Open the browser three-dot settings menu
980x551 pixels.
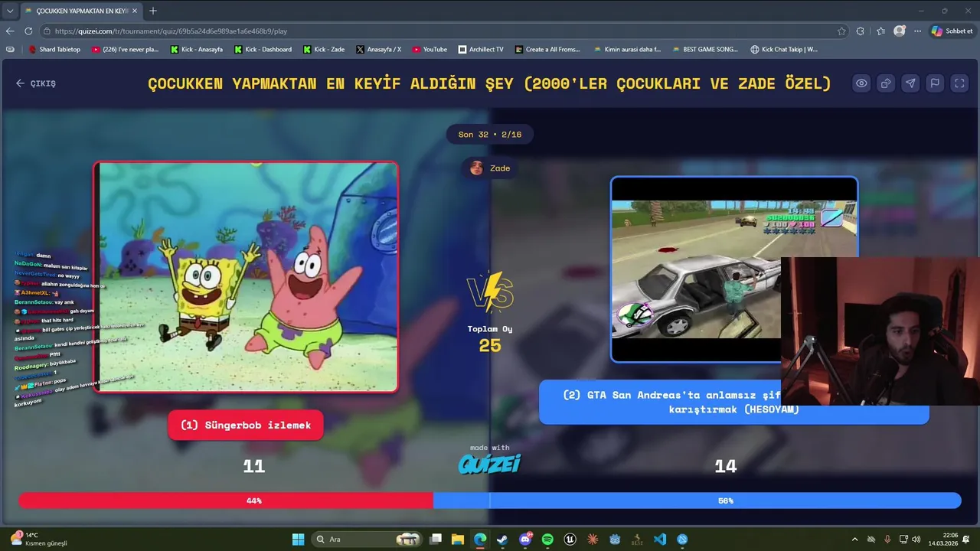[x=917, y=31]
